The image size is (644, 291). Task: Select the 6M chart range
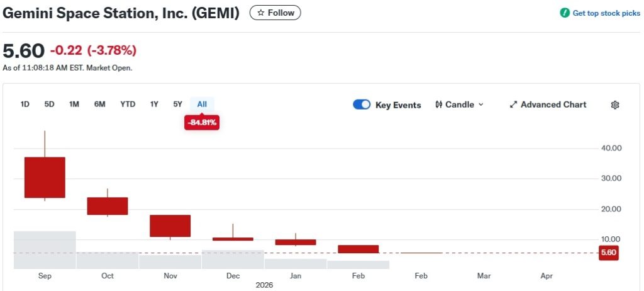coord(99,105)
